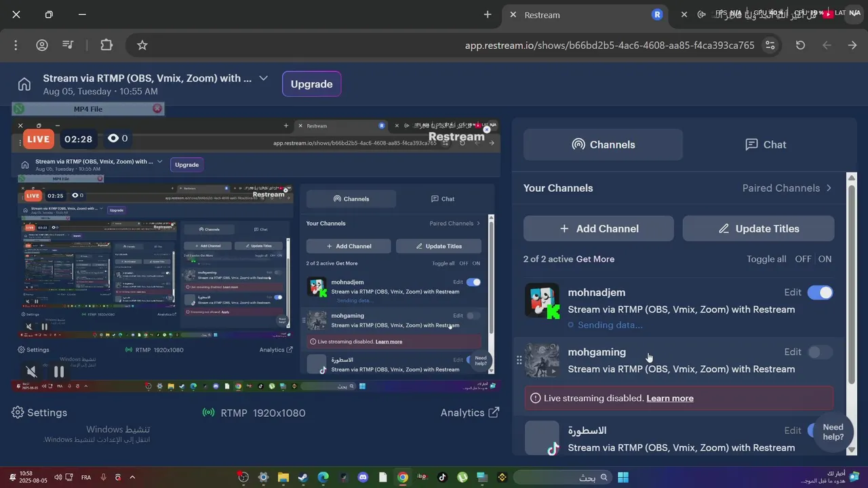Open the Windows Start menu
This screenshot has width=868, height=488.
point(623,477)
